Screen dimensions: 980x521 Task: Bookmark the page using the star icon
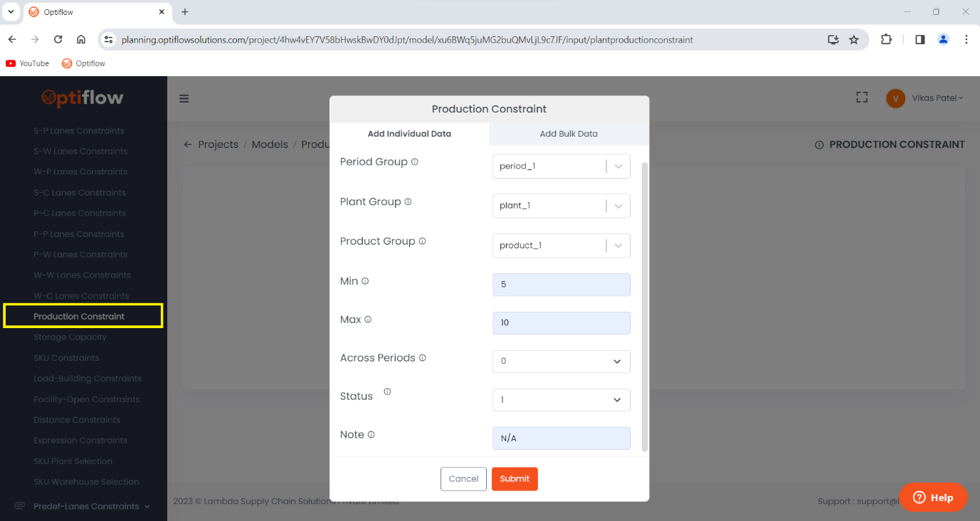click(x=854, y=40)
